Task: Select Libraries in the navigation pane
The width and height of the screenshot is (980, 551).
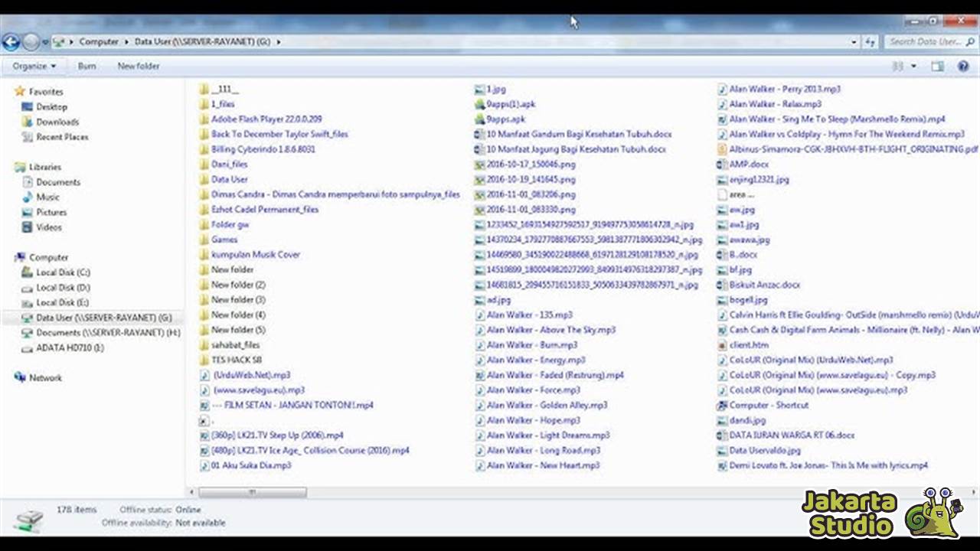Action: pos(44,167)
